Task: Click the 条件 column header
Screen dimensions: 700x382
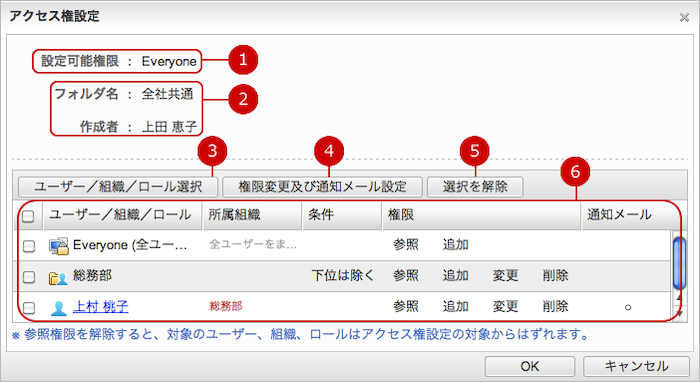Action: click(342, 215)
